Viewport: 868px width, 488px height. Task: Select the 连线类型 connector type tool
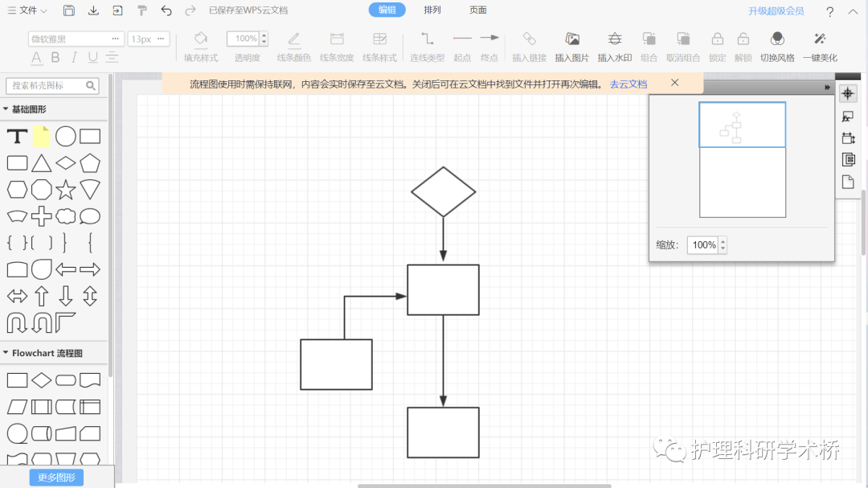point(427,46)
